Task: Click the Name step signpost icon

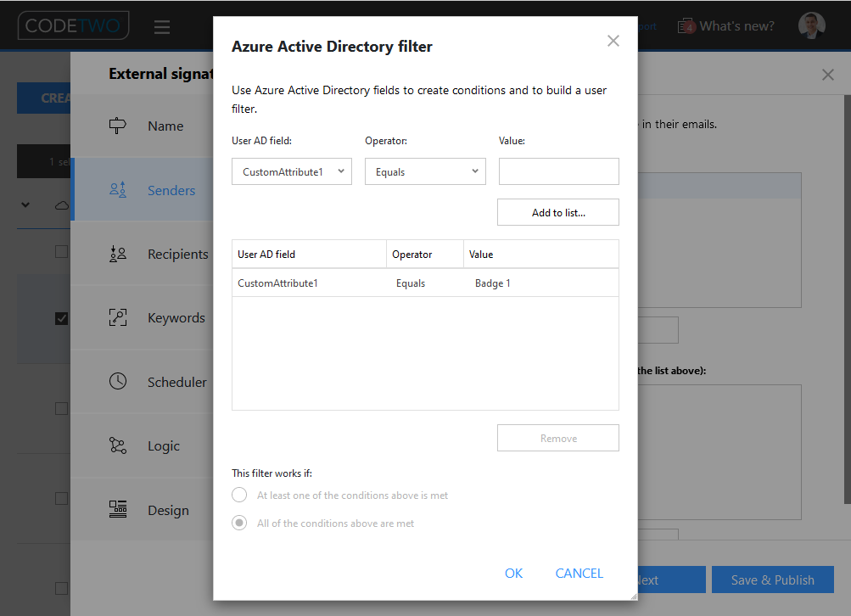Action: [x=118, y=126]
